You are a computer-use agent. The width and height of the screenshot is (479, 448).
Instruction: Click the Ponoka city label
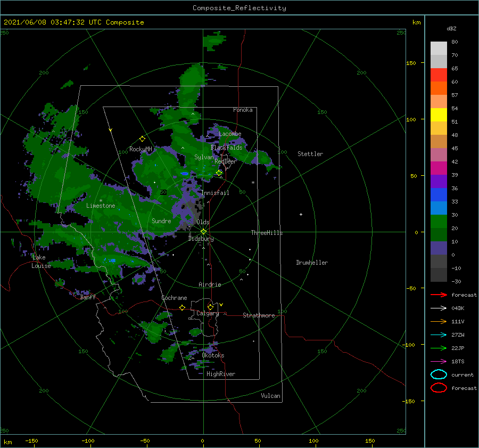(243, 110)
